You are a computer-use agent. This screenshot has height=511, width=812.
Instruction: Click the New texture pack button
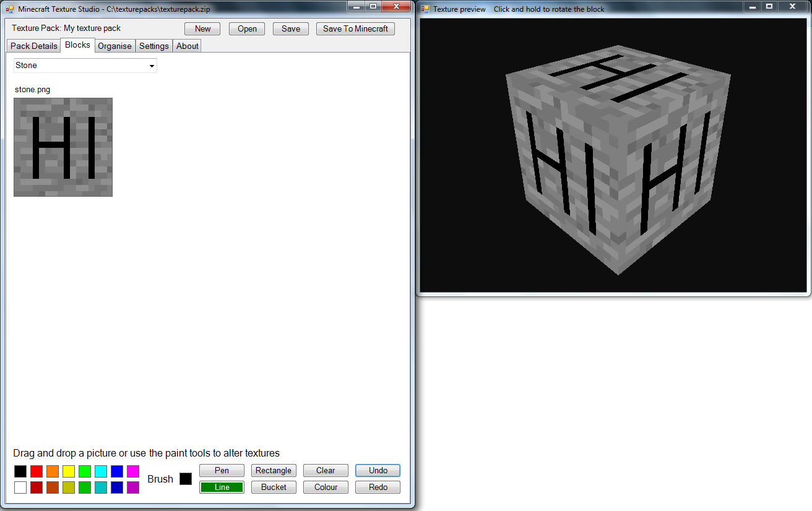[202, 28]
